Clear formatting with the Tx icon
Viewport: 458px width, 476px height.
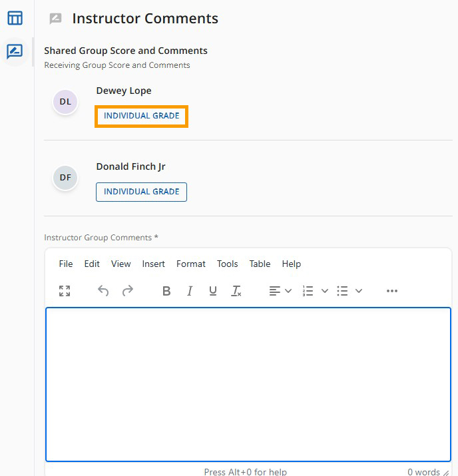(x=236, y=291)
